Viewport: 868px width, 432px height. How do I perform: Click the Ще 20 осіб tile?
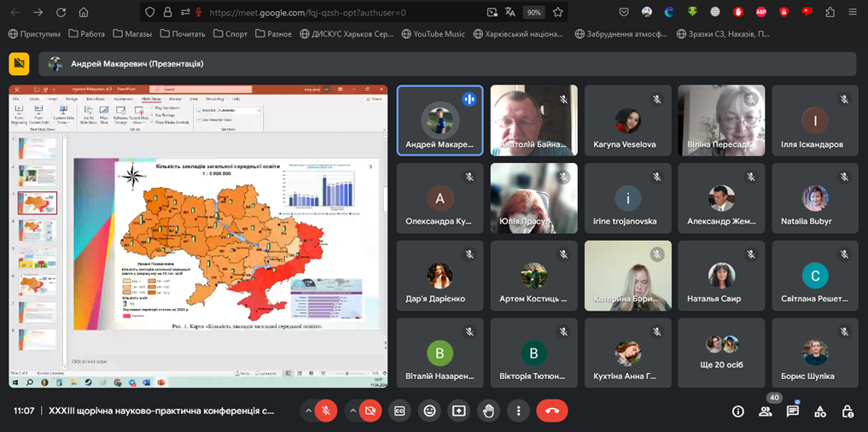721,353
